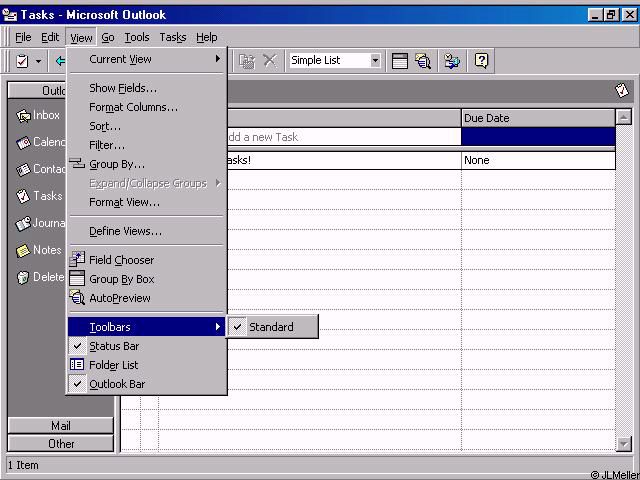Open the Contacts shortcut icon
This screenshot has height=480, width=640.
pyautogui.click(x=38, y=170)
